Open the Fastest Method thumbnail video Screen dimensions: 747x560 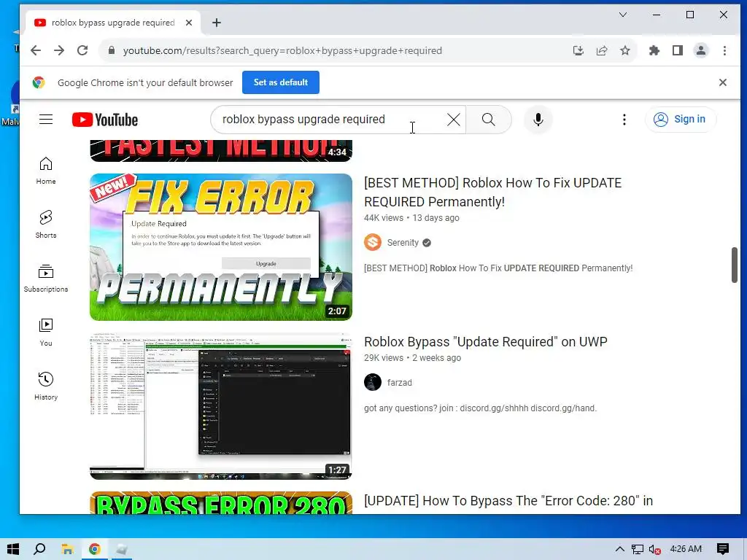point(221,150)
